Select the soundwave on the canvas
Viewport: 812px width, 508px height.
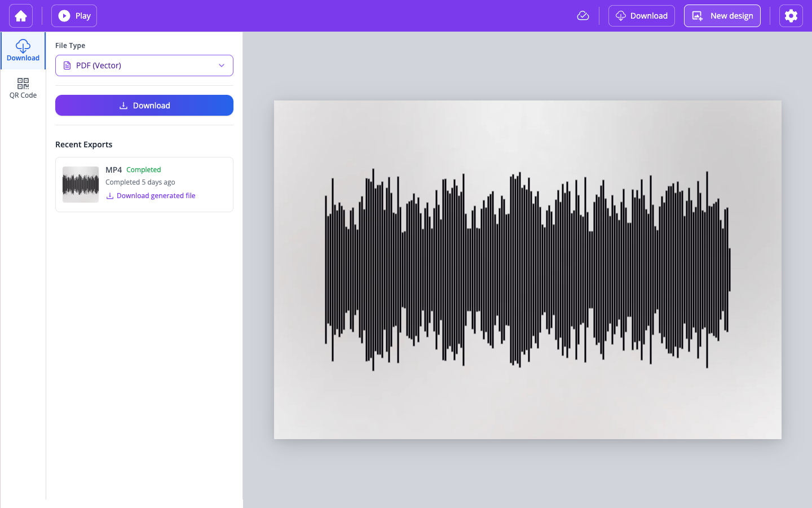click(x=527, y=269)
